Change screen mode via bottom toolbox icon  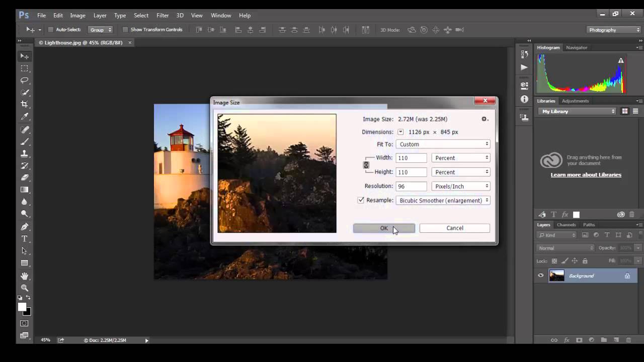tap(24, 335)
